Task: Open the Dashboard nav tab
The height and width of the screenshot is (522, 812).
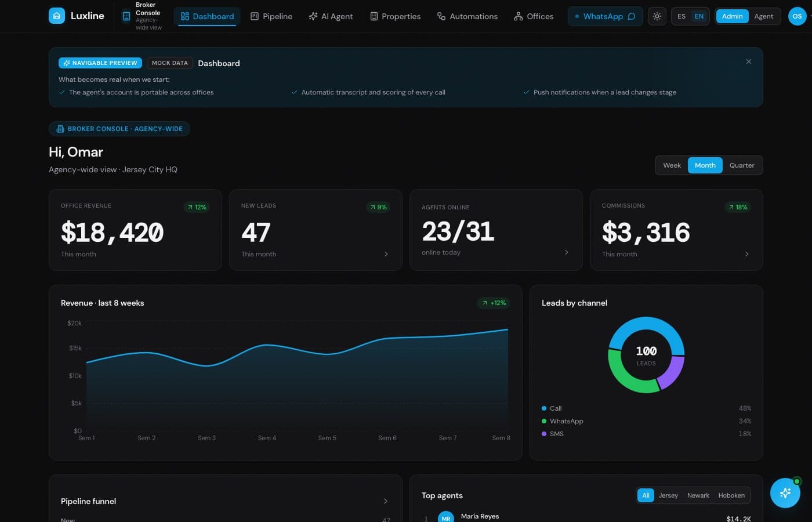Action: click(x=208, y=16)
